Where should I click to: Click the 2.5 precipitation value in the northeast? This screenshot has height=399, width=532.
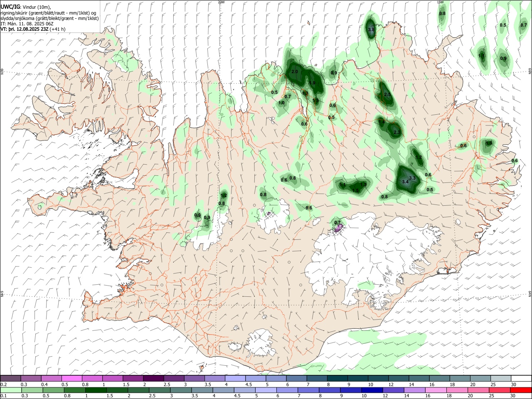pyautogui.click(x=387, y=95)
